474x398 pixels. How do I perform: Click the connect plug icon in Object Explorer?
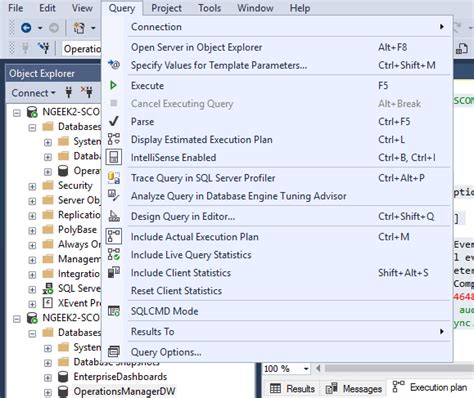[x=69, y=92]
